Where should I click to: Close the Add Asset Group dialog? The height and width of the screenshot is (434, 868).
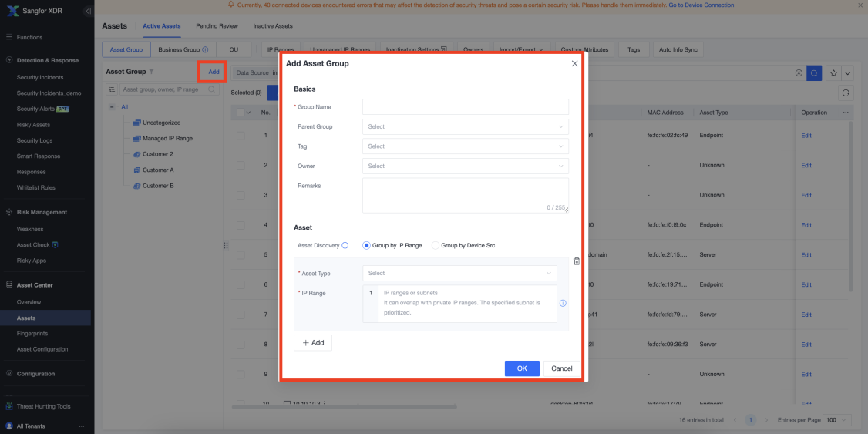574,64
